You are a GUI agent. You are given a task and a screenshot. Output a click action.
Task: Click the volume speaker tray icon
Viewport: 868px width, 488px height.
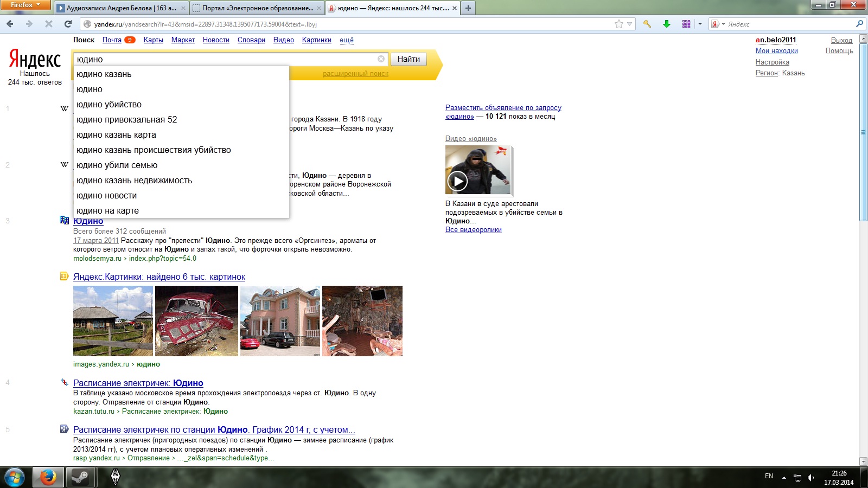point(811,478)
